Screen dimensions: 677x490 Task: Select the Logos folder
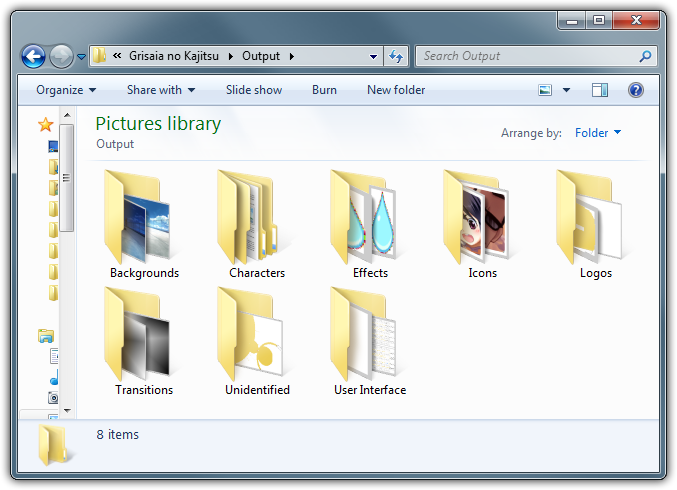tap(596, 224)
